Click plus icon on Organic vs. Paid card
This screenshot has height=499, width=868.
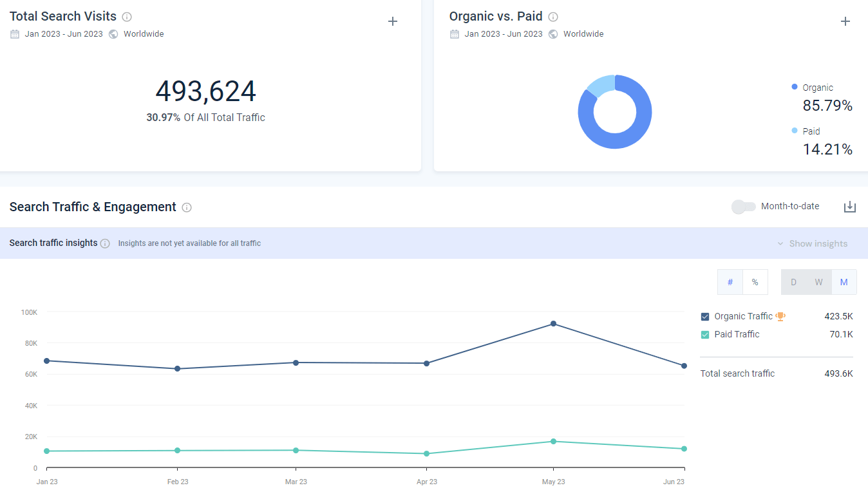[845, 21]
